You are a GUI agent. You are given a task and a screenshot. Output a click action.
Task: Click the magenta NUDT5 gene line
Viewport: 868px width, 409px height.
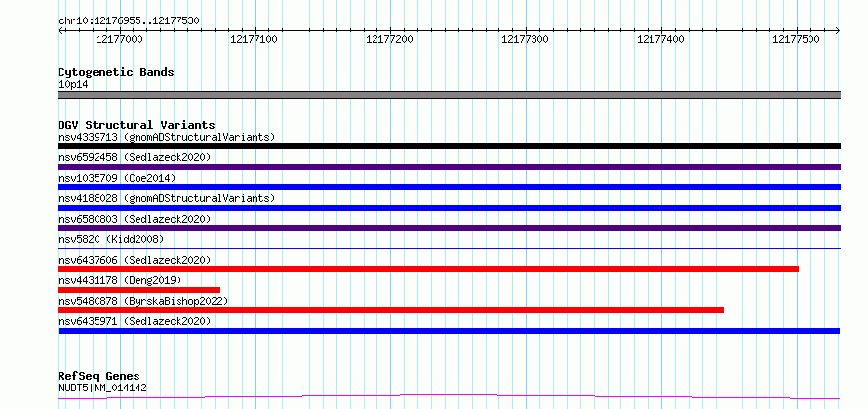(x=449, y=397)
